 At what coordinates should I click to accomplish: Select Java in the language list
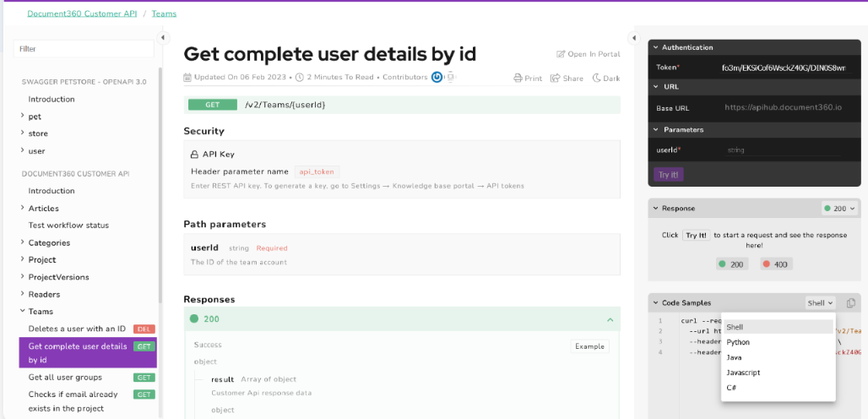click(x=778, y=357)
